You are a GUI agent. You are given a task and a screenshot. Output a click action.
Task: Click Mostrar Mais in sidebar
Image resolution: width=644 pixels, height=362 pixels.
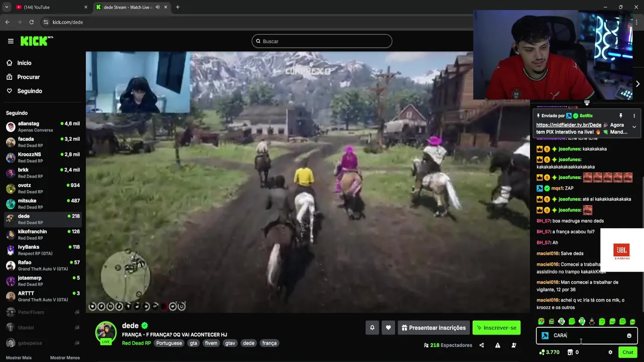tap(19, 357)
